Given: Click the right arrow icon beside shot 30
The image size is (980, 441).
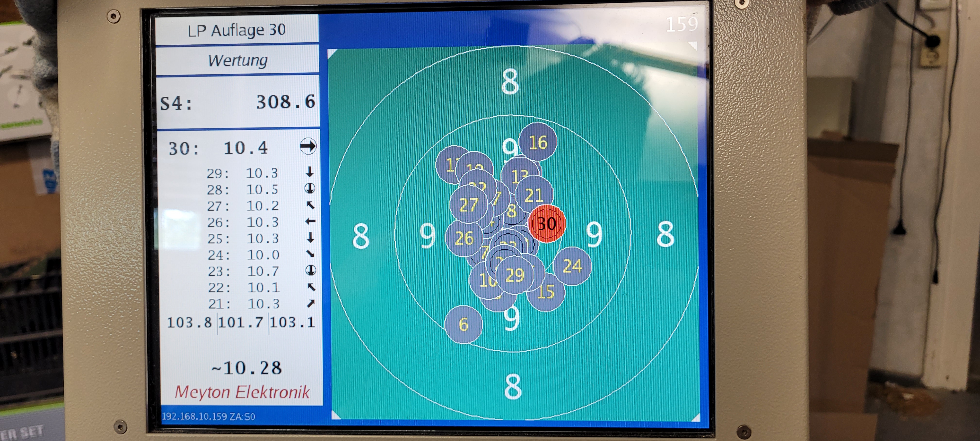Looking at the screenshot, I should click(308, 146).
